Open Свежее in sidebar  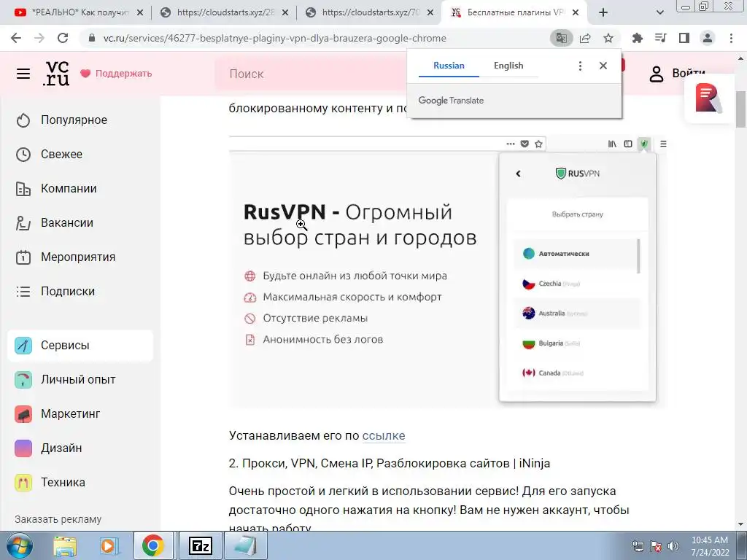click(x=49, y=155)
